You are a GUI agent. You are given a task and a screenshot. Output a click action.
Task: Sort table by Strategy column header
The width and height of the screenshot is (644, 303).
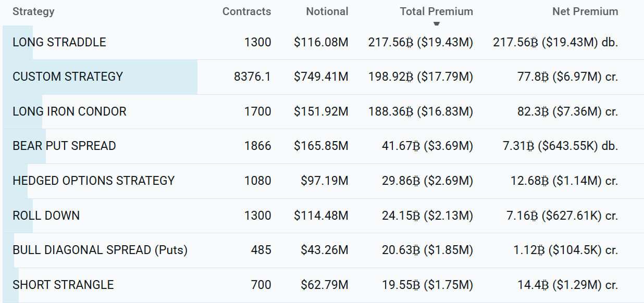click(x=33, y=11)
